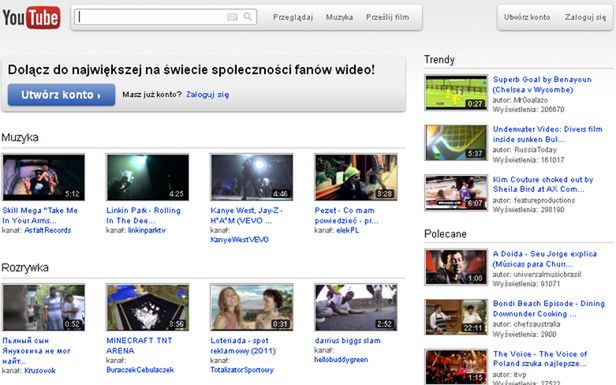The image size is (616, 385).
Task: Click the MINECRAFT TNT ARENA title
Action: (x=139, y=345)
